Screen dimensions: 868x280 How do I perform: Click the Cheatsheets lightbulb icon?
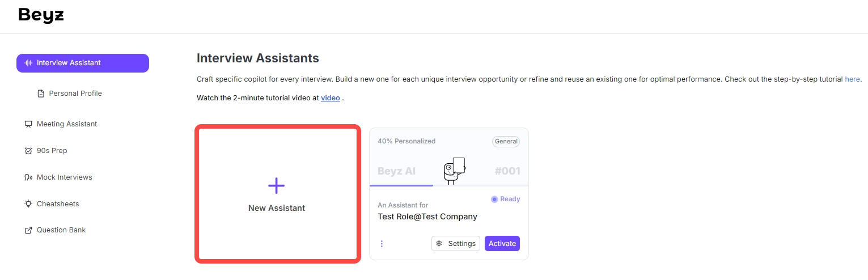(x=28, y=204)
